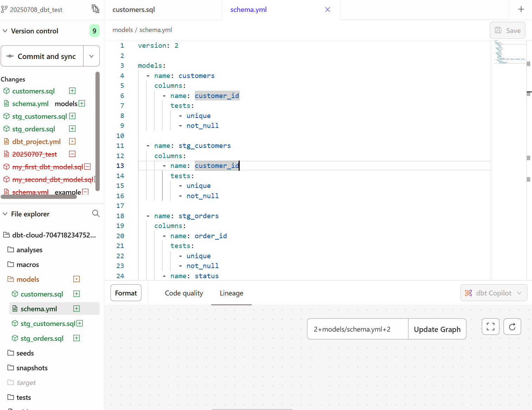
Task: Collapse the Version control section
Action: [5, 31]
